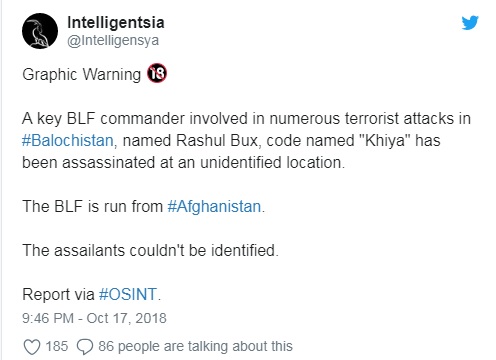Open replies via speech bubble icon
This screenshot has height=360, width=496.
85,347
